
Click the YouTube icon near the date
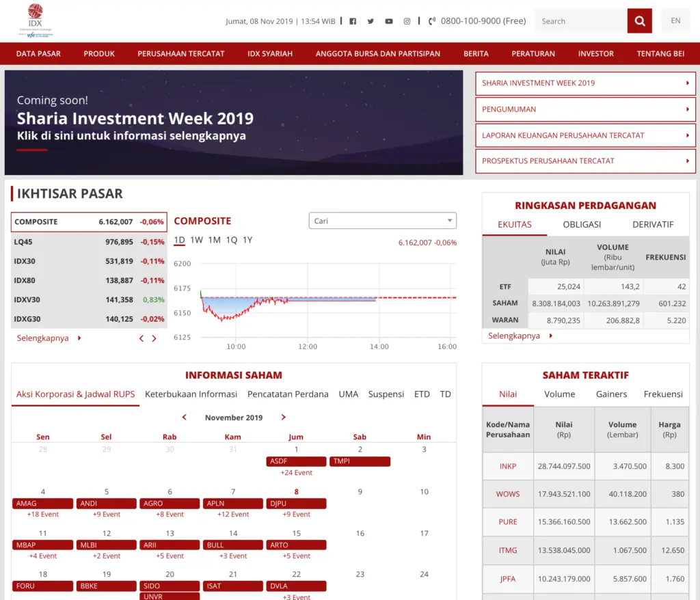[388, 21]
